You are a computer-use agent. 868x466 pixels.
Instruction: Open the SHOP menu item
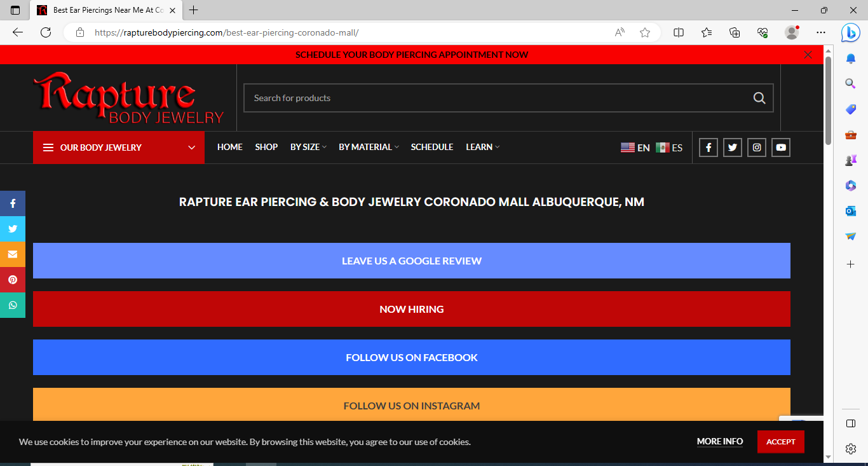266,147
